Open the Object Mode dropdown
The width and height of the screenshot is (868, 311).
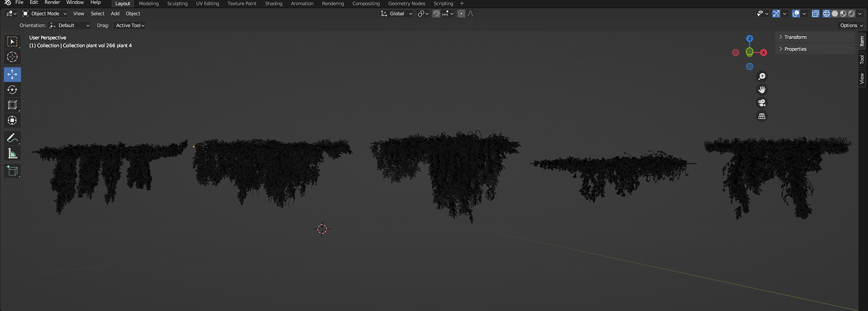coord(44,13)
